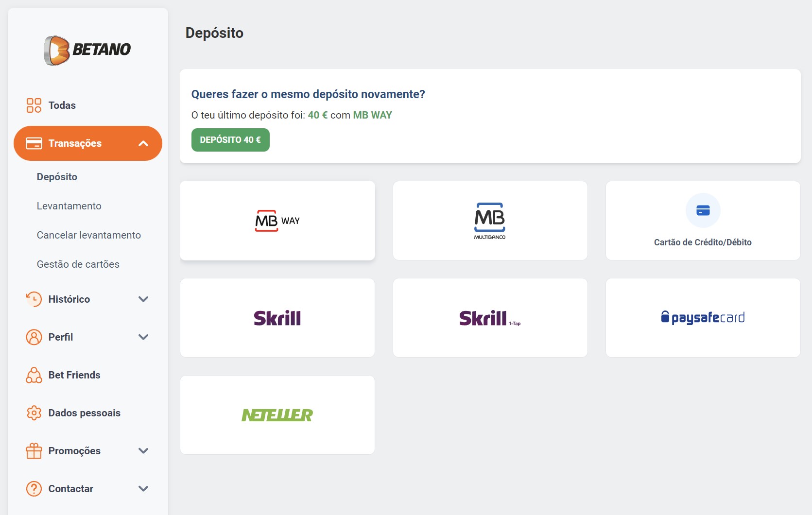The height and width of the screenshot is (515, 812).
Task: Expand the Histórico section chevron
Action: (x=143, y=299)
